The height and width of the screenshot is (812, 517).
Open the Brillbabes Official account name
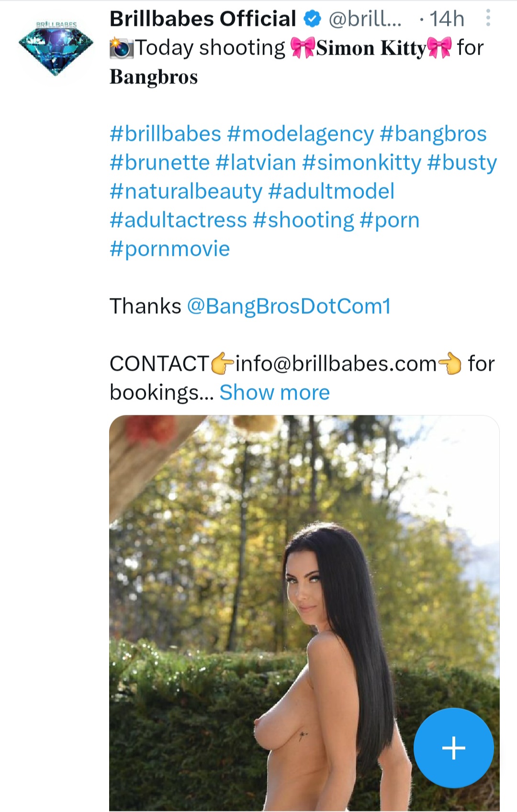pyautogui.click(x=203, y=19)
